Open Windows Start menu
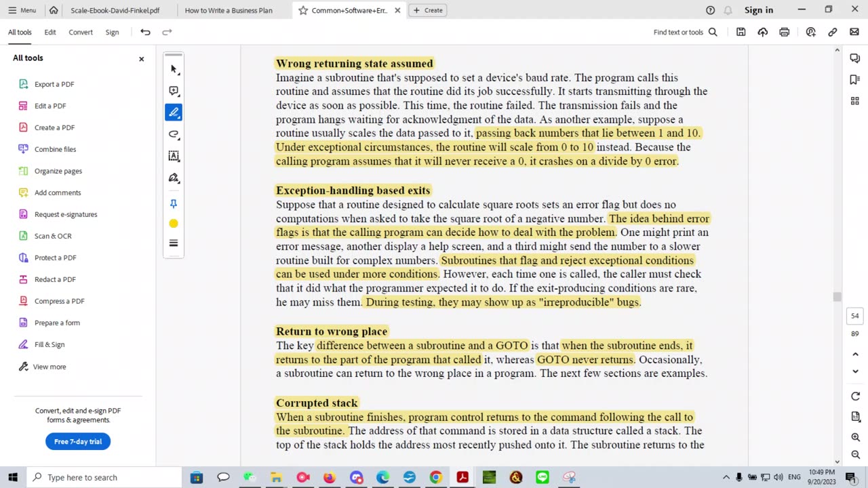868x488 pixels. click(13, 477)
